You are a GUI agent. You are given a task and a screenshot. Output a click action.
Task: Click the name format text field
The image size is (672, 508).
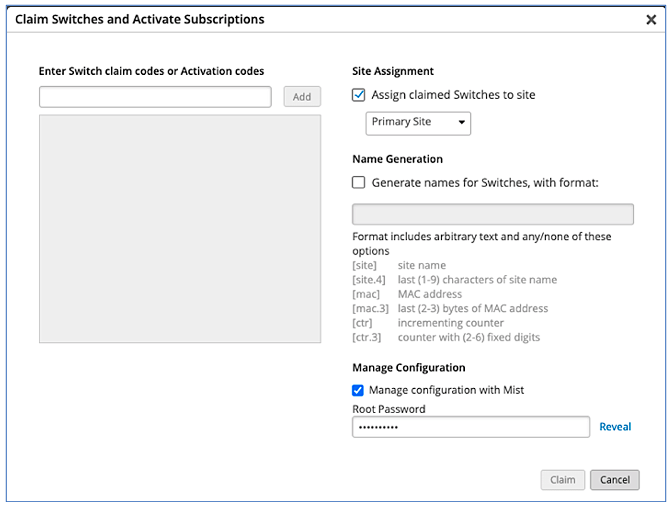click(x=493, y=215)
